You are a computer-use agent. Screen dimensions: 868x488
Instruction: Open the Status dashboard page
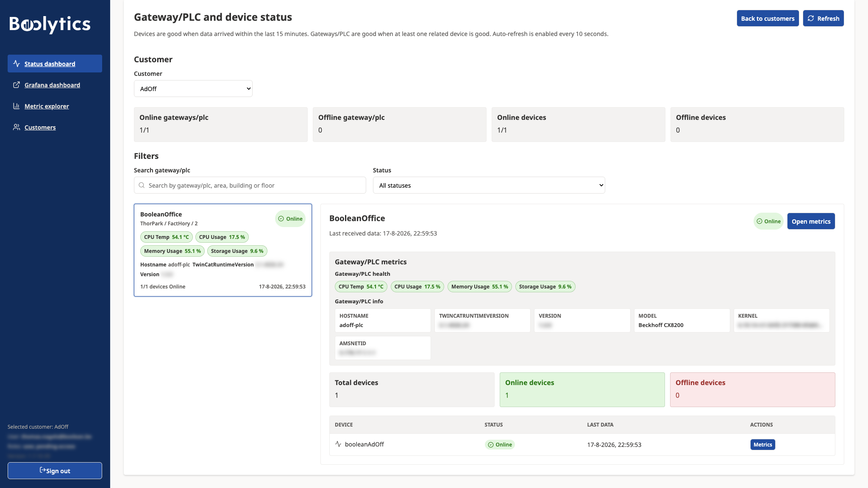click(55, 64)
